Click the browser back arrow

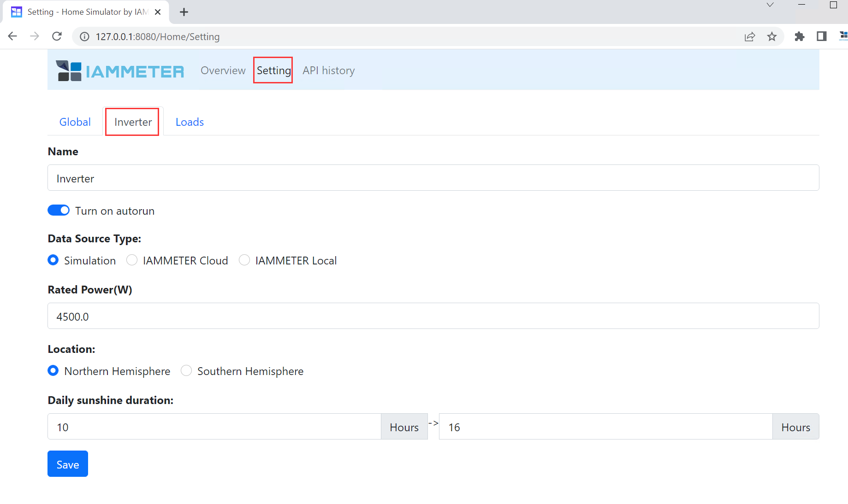coord(12,36)
